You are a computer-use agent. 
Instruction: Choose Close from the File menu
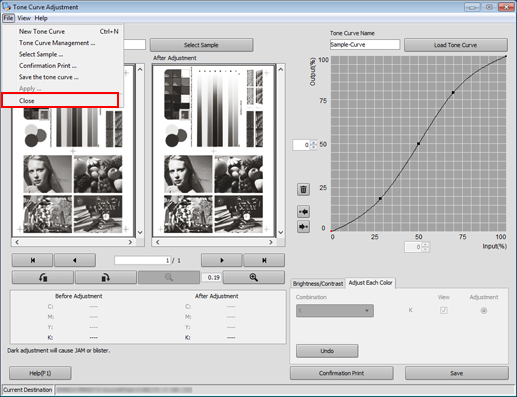[60, 100]
